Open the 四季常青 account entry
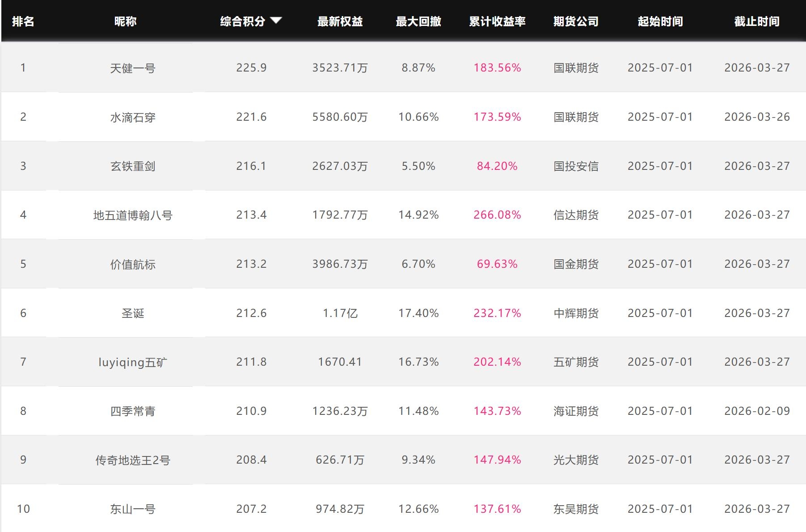 (x=133, y=411)
